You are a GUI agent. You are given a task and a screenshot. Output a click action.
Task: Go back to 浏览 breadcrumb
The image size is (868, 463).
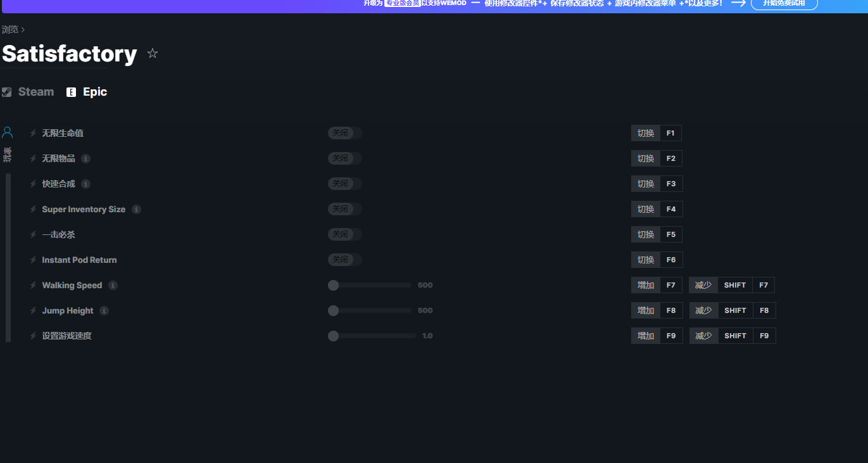click(9, 29)
